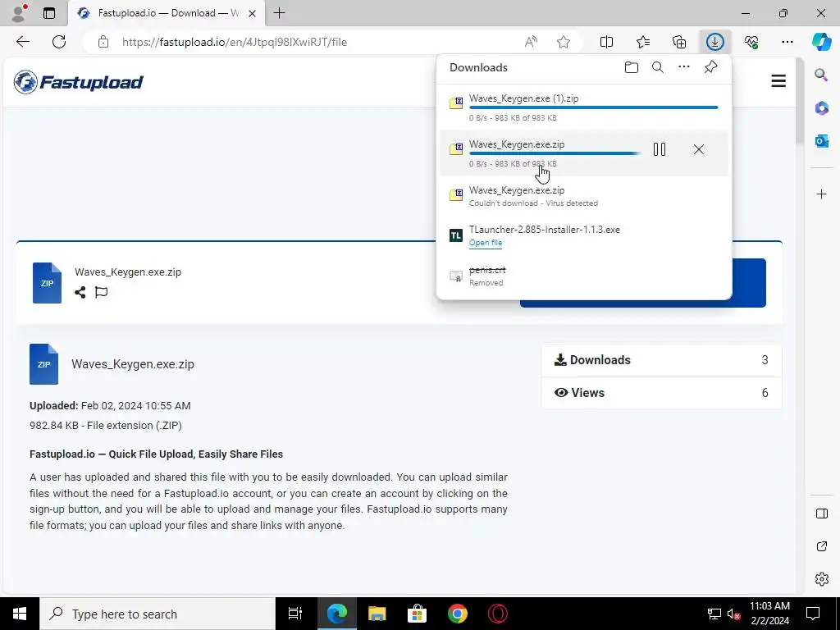This screenshot has height=630, width=840.
Task: Select the virus detected Waves_Keygen.exe.zip entry
Action: point(584,196)
